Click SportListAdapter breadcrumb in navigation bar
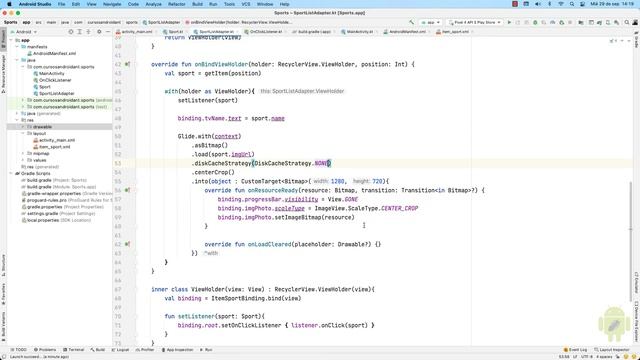 pos(162,22)
